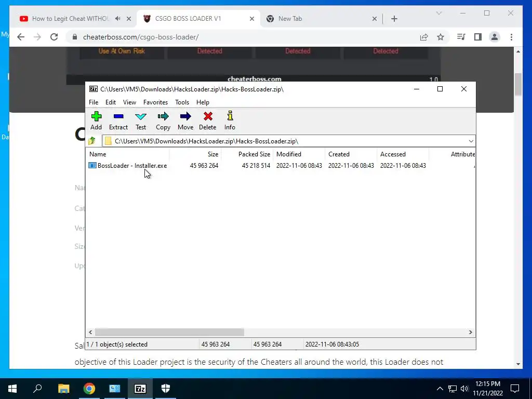Image resolution: width=532 pixels, height=399 pixels.
Task: Sort by the Accessed column header
Action: (x=403, y=154)
